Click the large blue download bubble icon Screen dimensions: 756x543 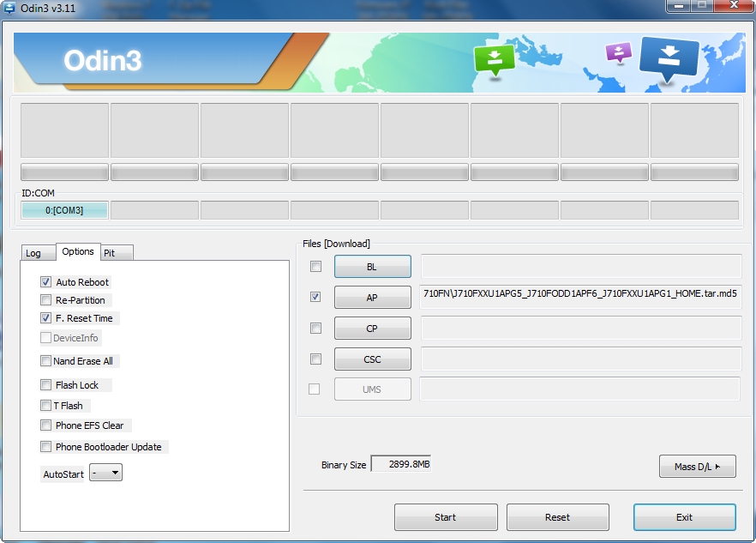[669, 60]
